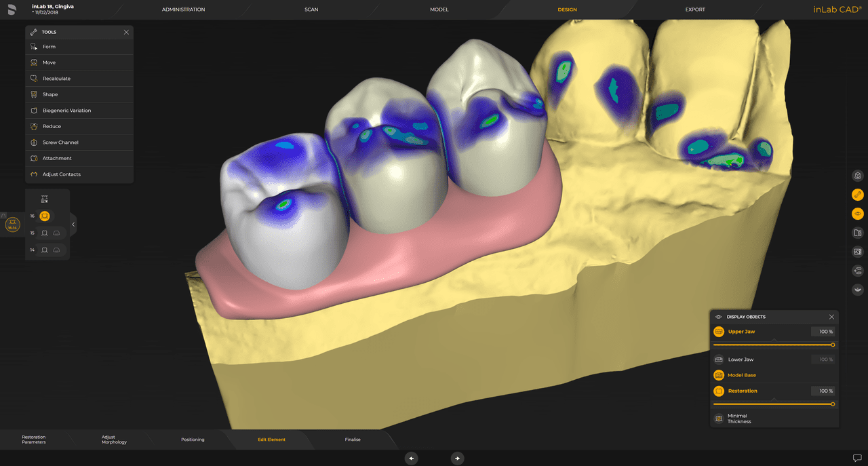Activate the Biogeneric Variation tool
868x466 pixels.
pos(68,110)
